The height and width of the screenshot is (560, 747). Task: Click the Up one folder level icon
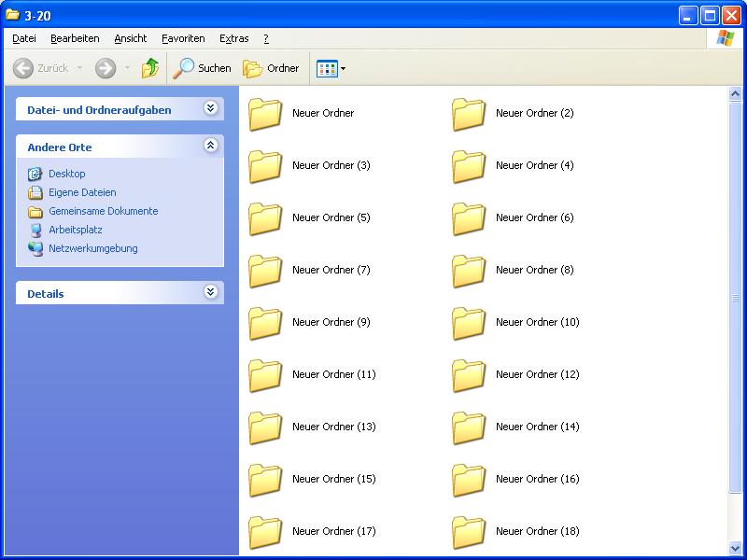point(150,68)
